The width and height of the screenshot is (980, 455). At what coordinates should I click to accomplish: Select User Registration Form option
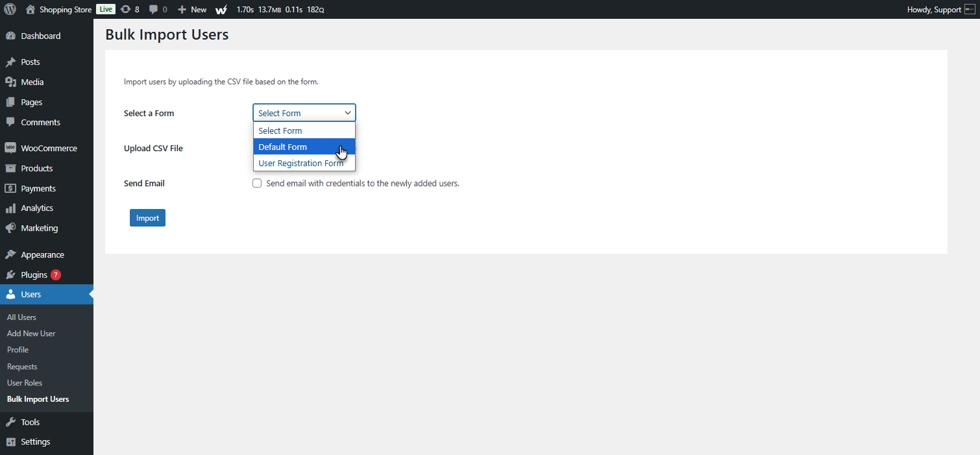300,163
